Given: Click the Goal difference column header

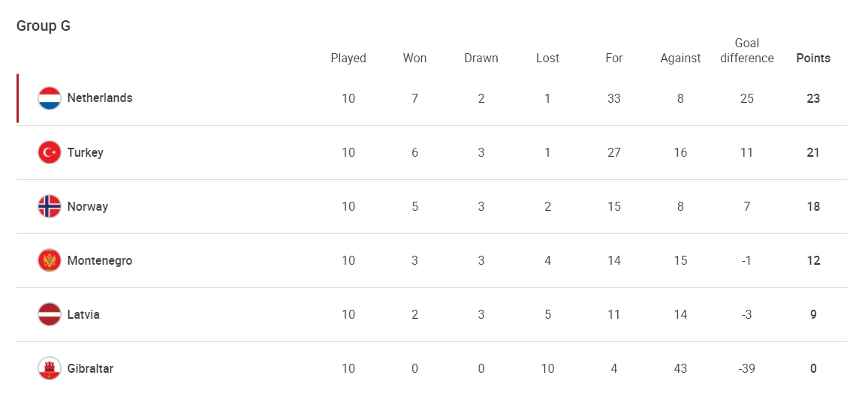Looking at the screenshot, I should (747, 50).
